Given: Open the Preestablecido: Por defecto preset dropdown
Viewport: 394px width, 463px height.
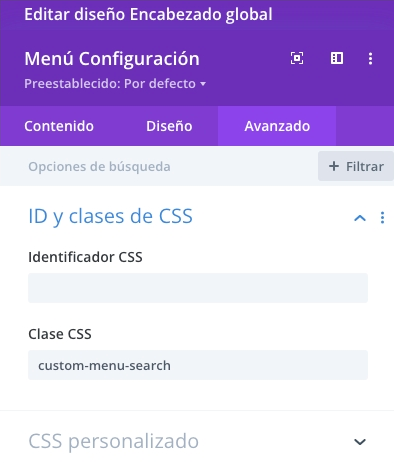Looking at the screenshot, I should pyautogui.click(x=115, y=84).
